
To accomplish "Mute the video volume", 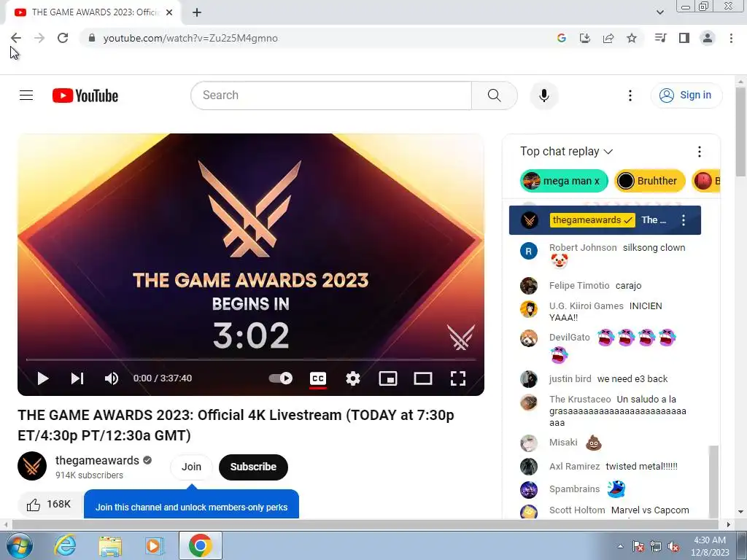I will [x=112, y=378].
